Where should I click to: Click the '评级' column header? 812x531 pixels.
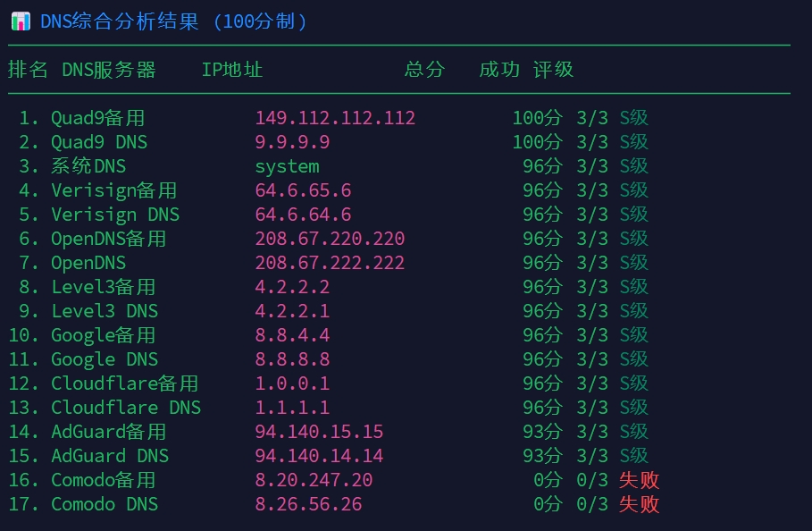pos(553,70)
